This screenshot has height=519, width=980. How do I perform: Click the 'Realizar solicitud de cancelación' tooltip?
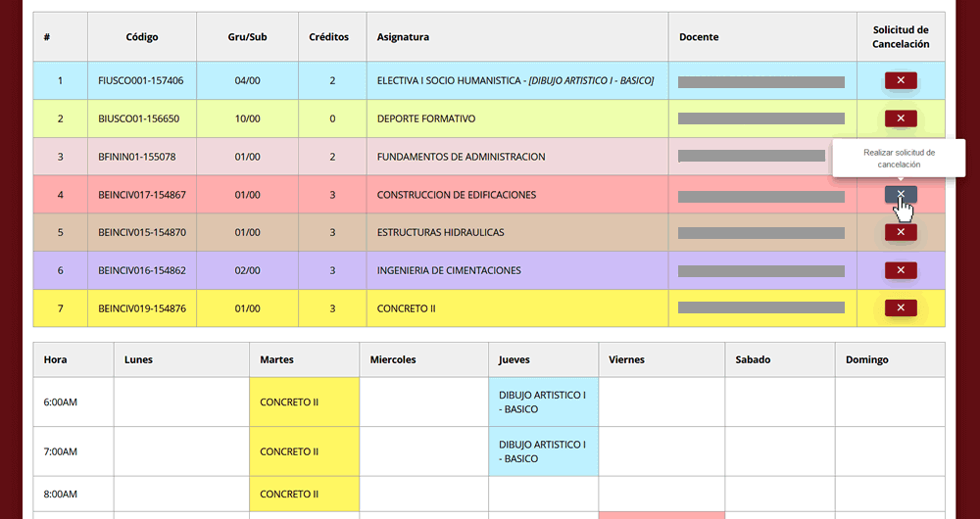pyautogui.click(x=899, y=159)
